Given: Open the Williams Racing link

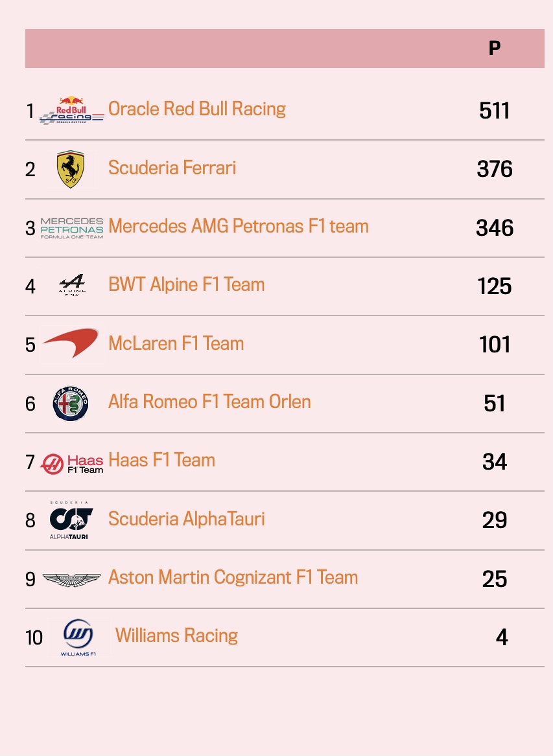Looking at the screenshot, I should [x=176, y=636].
